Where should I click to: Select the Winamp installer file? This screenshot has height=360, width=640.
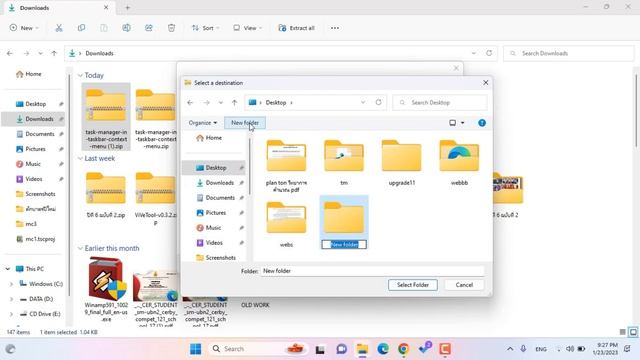106,289
